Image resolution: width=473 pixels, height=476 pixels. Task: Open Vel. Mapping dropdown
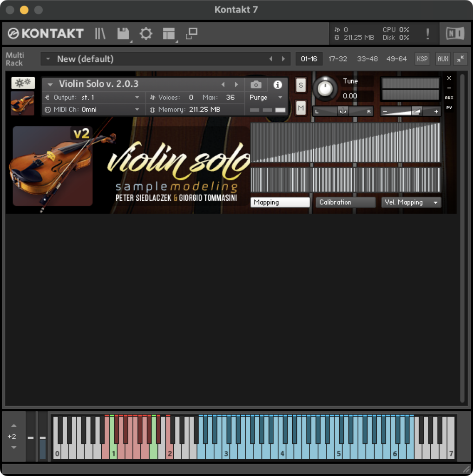pos(411,202)
